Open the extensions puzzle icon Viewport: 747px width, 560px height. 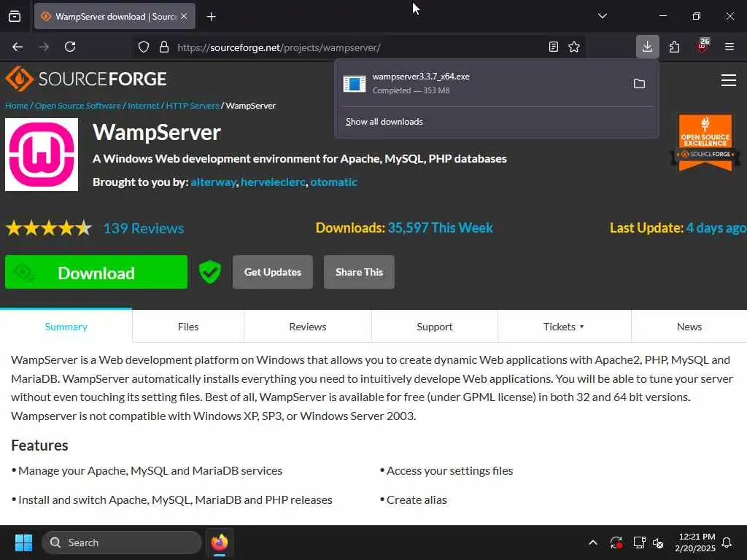(x=674, y=47)
